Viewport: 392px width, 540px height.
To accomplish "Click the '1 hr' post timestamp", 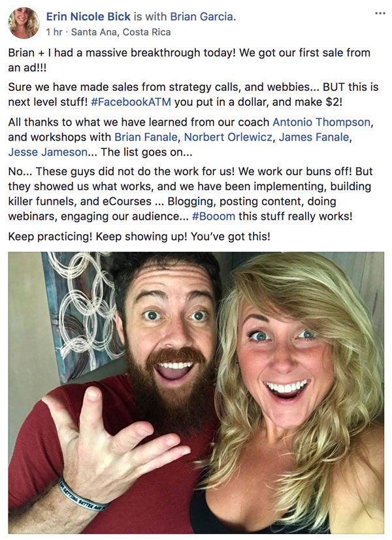I will 54,32.
